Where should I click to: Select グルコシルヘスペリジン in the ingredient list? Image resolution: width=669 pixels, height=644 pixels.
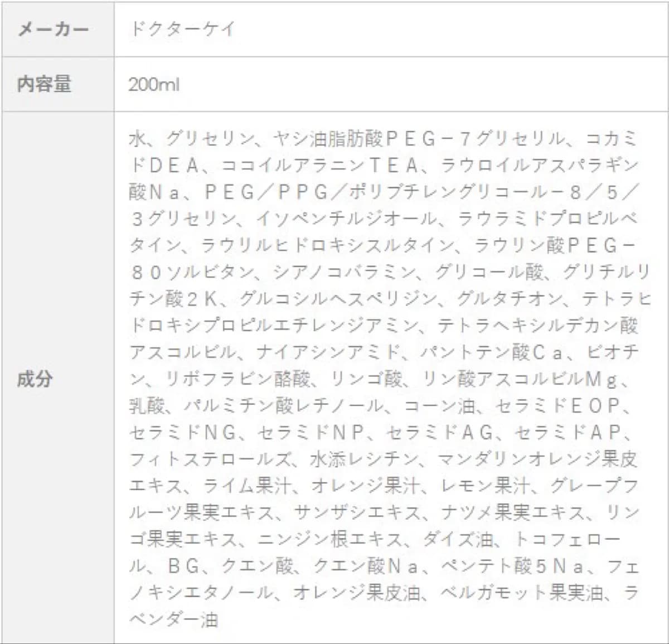(x=338, y=299)
